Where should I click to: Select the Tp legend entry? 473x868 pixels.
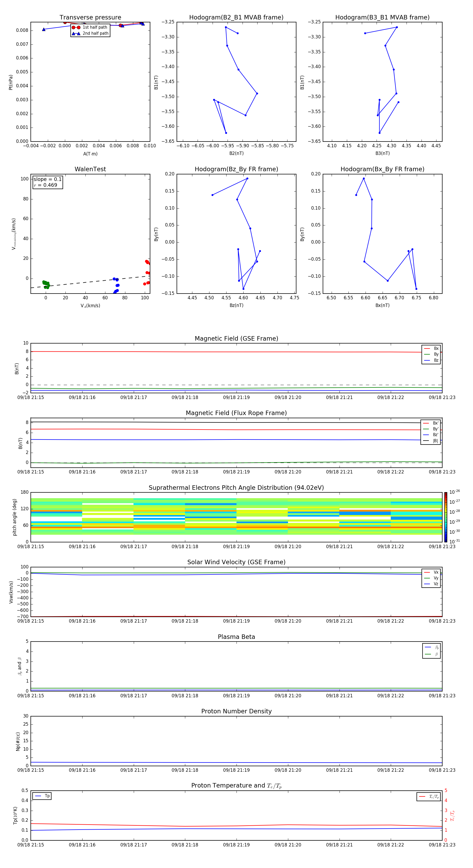point(42,796)
